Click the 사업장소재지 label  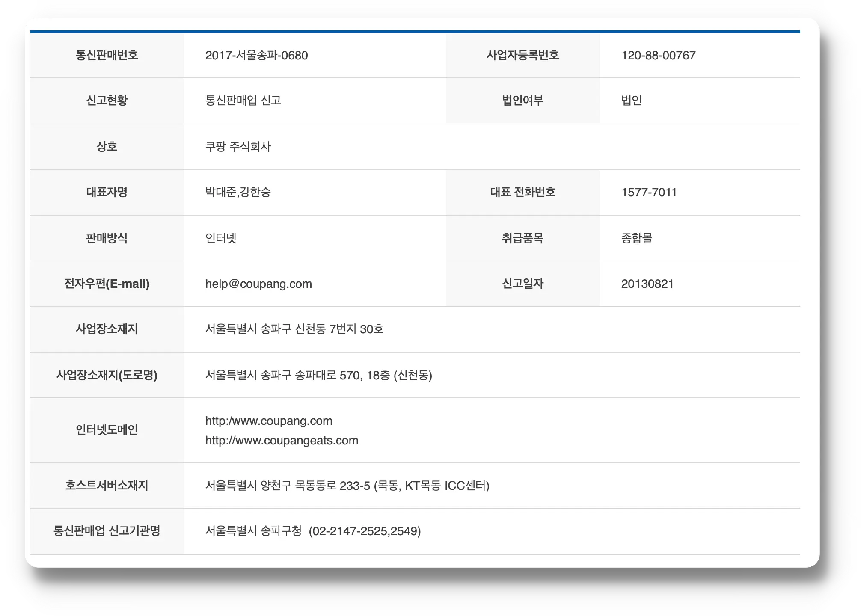107,329
